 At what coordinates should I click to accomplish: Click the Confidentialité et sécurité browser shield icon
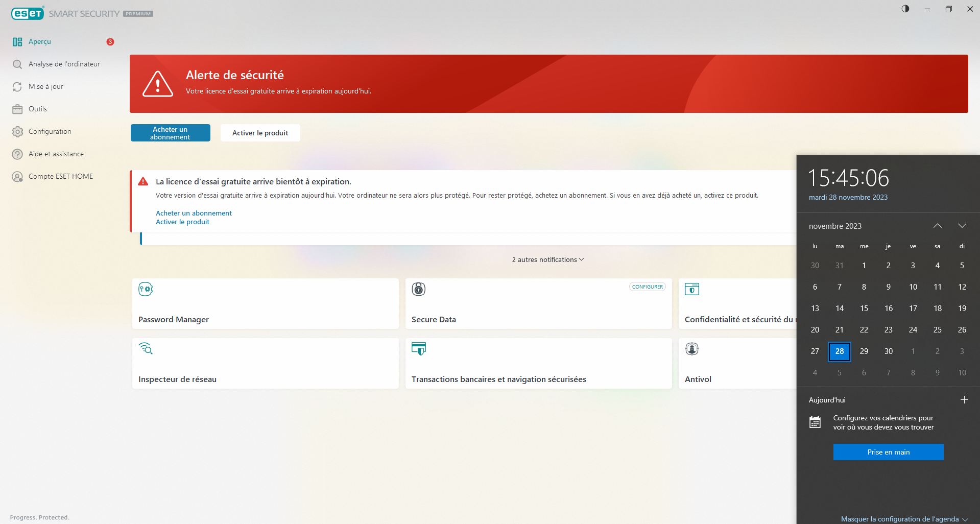(x=692, y=289)
